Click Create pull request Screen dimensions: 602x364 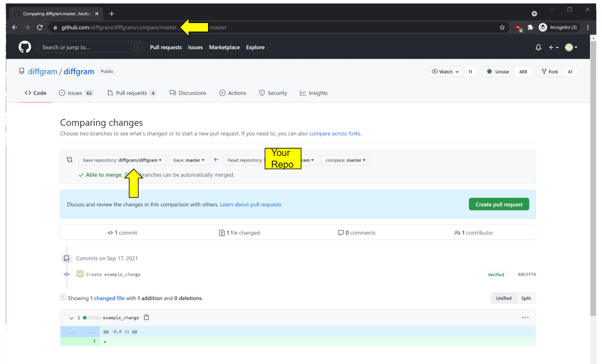coord(499,204)
